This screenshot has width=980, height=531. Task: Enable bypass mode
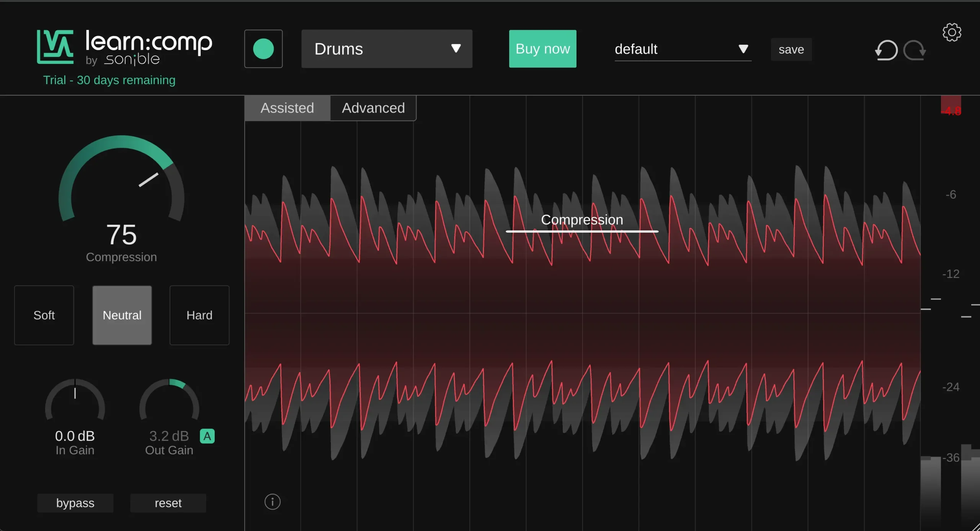click(75, 503)
